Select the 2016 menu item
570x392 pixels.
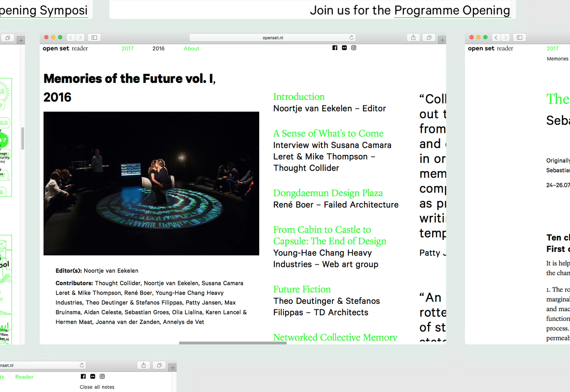pos(158,49)
